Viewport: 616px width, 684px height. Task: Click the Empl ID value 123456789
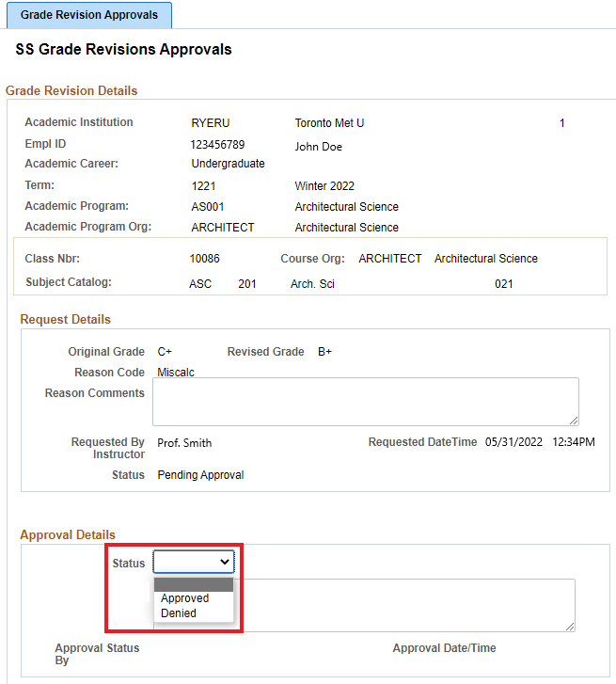[x=217, y=145]
